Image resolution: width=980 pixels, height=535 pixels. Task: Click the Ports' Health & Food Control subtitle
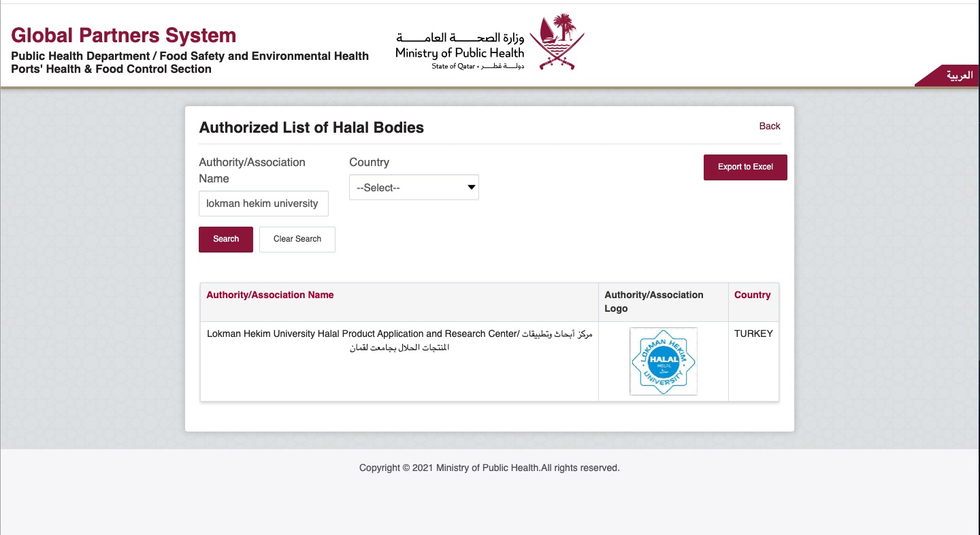112,69
